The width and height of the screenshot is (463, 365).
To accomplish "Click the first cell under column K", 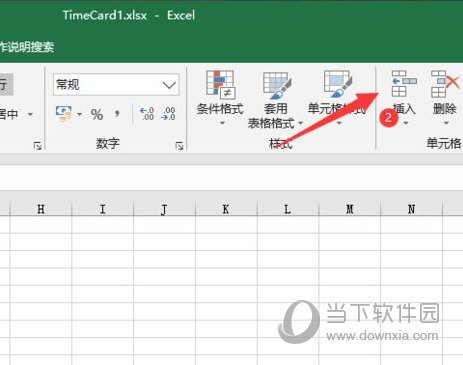I will 226,225.
